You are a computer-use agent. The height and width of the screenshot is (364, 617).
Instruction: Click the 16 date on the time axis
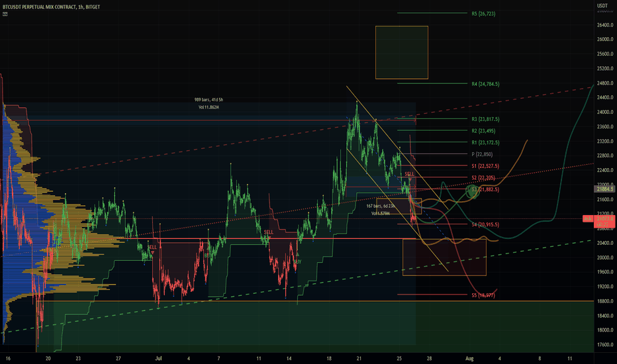[8, 359]
